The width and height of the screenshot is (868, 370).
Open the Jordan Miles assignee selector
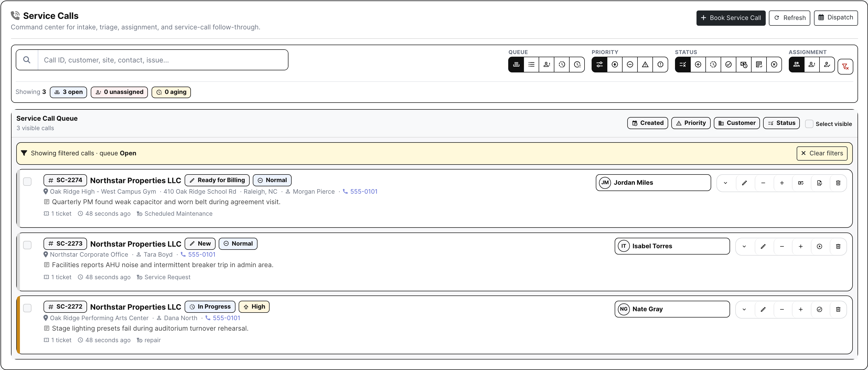pyautogui.click(x=653, y=182)
